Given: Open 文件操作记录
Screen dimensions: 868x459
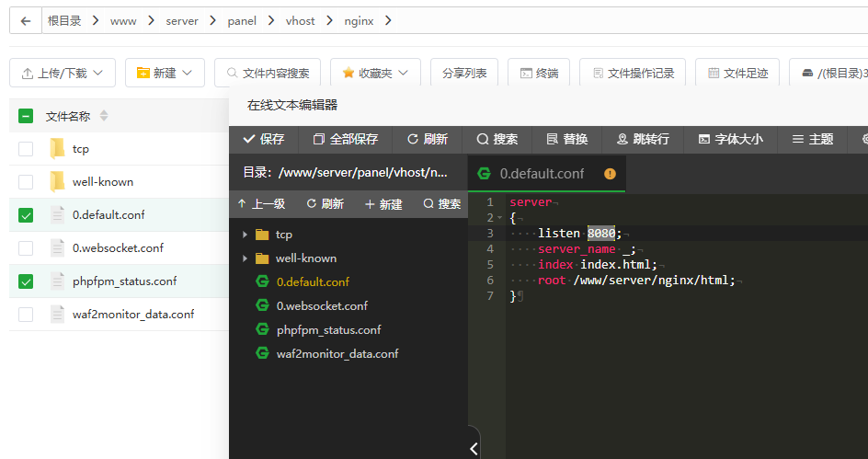Looking at the screenshot, I should tap(633, 73).
